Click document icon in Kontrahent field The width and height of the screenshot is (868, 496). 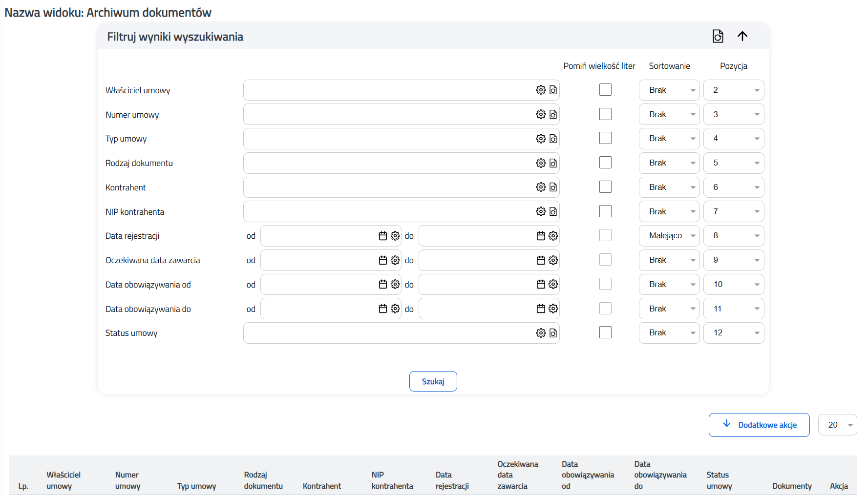point(553,187)
